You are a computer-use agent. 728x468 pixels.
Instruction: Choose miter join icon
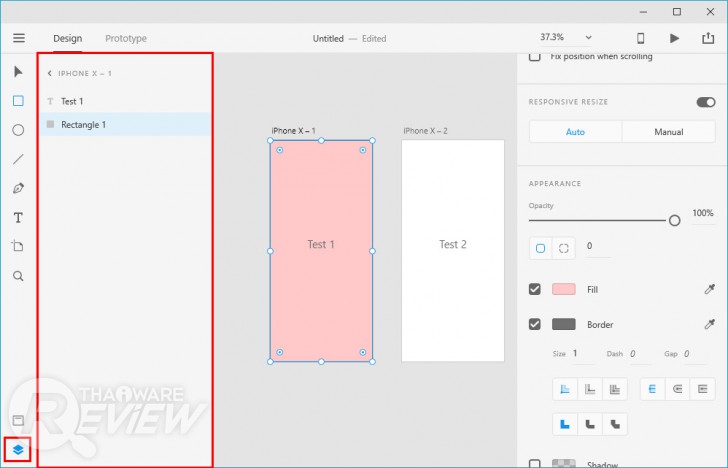565,424
